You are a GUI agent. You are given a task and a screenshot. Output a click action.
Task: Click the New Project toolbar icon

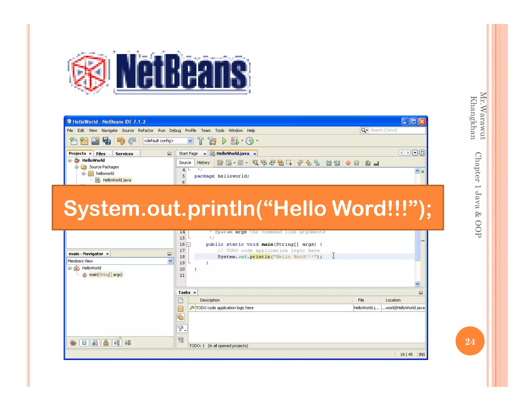[x=84, y=141]
